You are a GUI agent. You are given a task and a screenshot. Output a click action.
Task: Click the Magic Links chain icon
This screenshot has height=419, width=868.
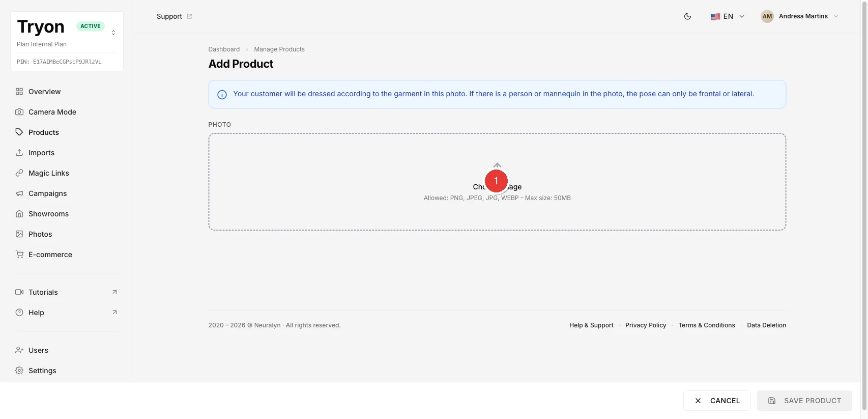(x=19, y=173)
